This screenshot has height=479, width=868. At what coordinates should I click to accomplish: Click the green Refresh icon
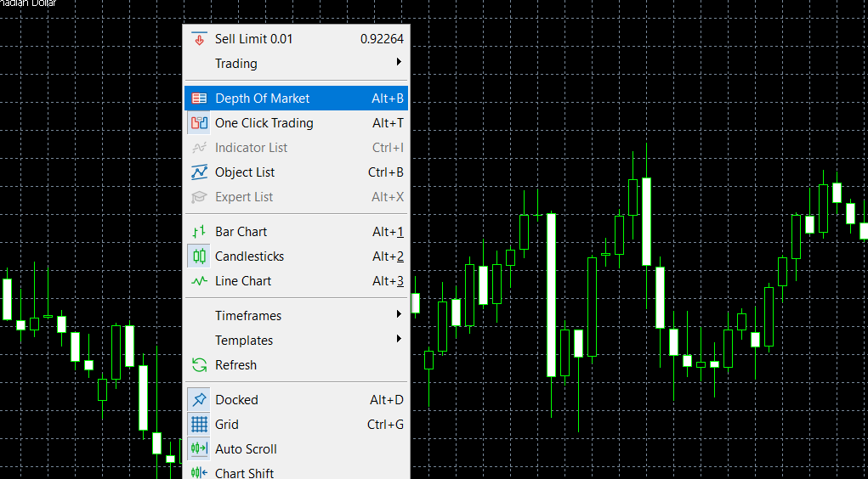(x=199, y=365)
